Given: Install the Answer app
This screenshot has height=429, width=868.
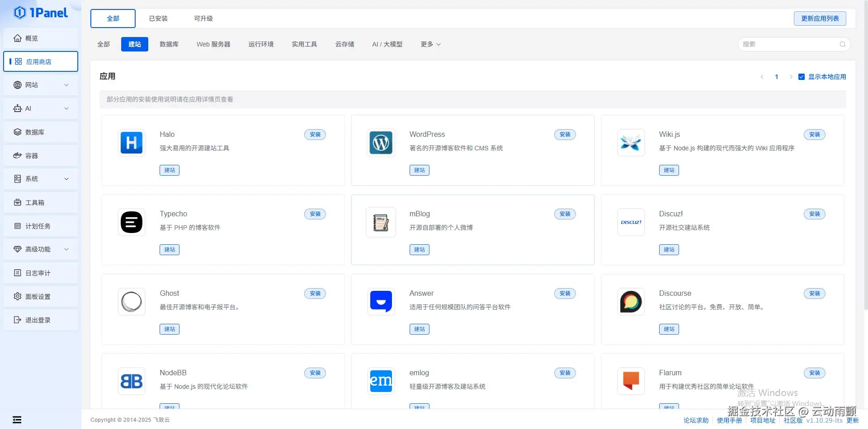Looking at the screenshot, I should tap(565, 294).
